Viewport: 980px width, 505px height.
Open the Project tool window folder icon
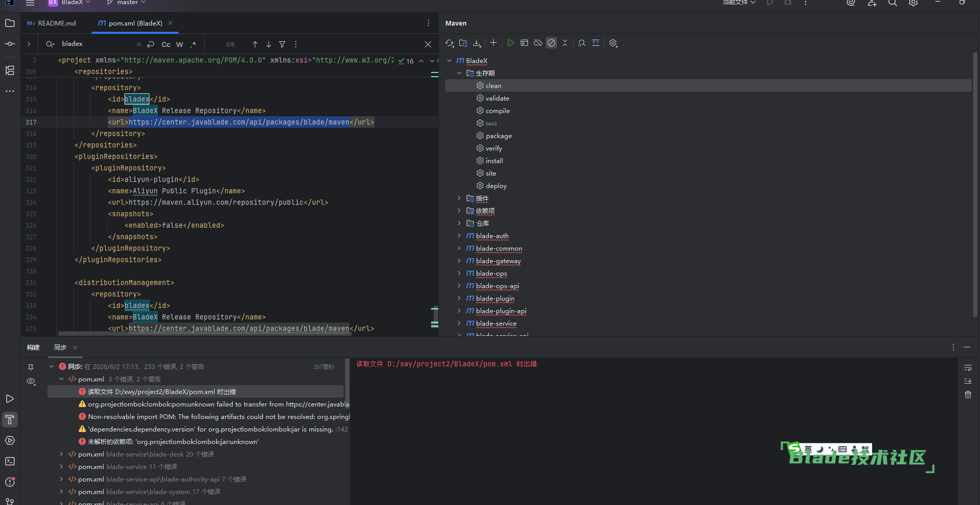point(10,23)
